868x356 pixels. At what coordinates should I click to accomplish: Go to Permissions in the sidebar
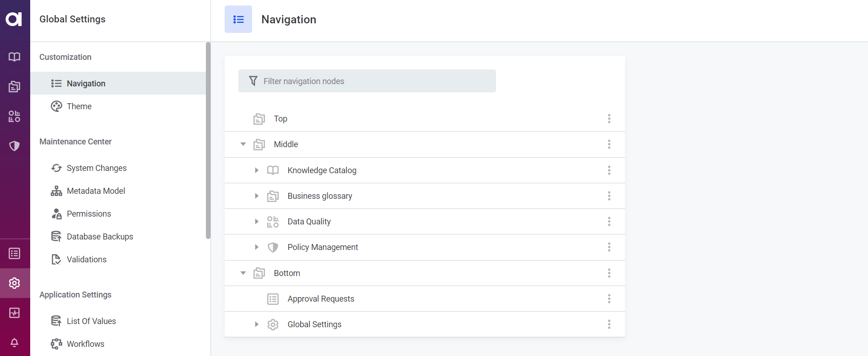(89, 214)
